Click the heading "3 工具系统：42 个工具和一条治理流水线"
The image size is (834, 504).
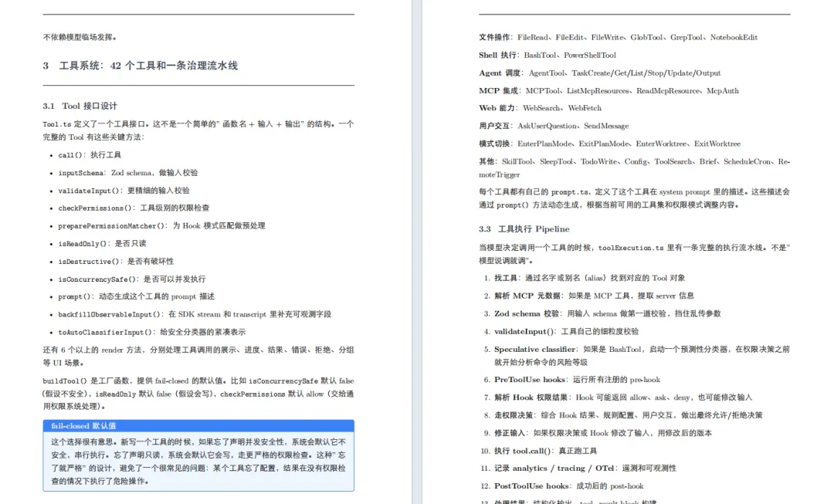click(x=141, y=66)
